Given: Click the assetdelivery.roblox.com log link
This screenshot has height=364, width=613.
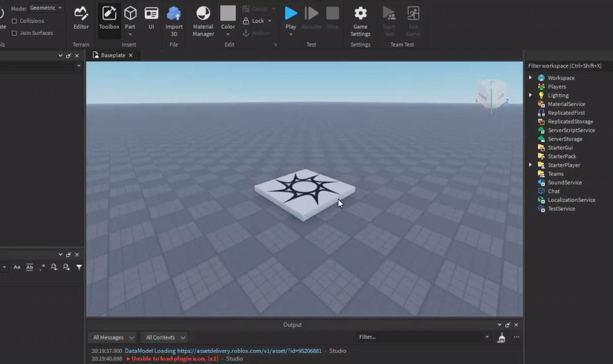Looking at the screenshot, I should click(x=249, y=351).
